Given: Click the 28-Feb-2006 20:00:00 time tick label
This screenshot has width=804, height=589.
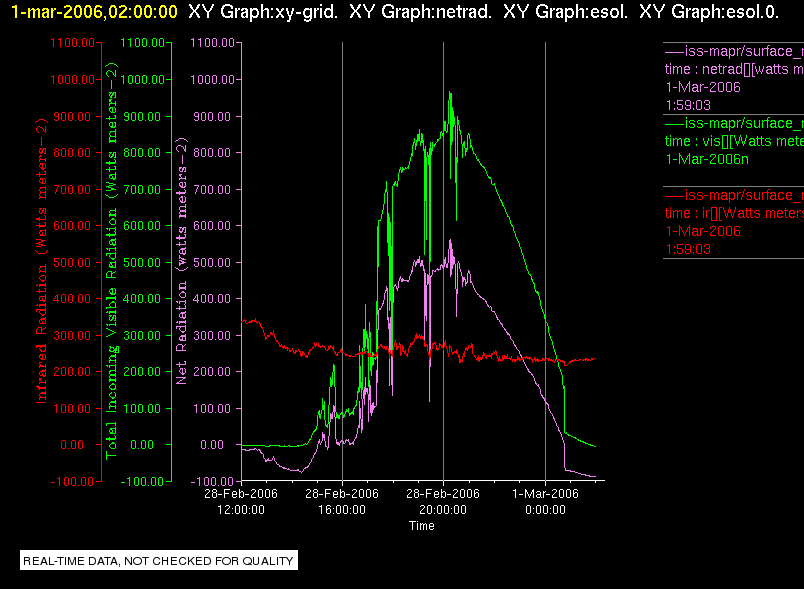Looking at the screenshot, I should pos(443,502).
